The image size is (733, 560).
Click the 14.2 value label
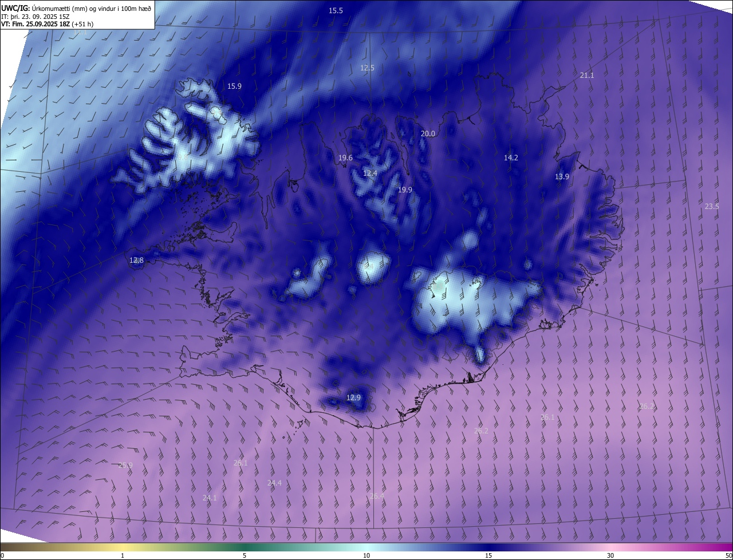511,158
